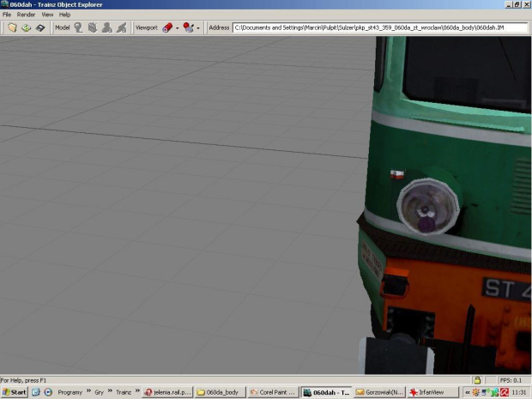The width and height of the screenshot is (532, 399).
Task: Click the third Model tool icon
Action: pos(107,27)
